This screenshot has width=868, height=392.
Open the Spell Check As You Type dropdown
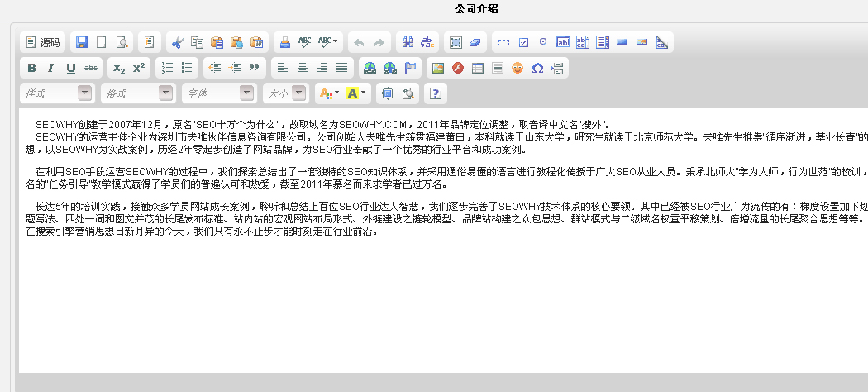coord(327,42)
